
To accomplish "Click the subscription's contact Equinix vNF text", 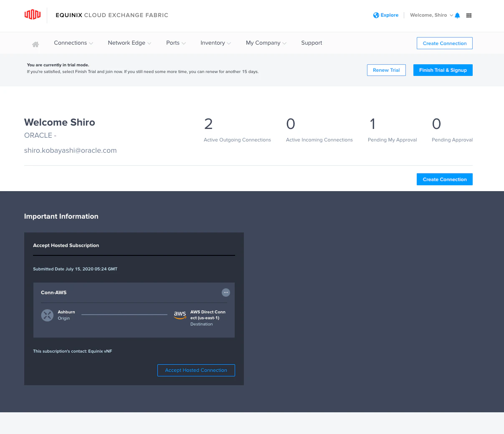I will (73, 351).
